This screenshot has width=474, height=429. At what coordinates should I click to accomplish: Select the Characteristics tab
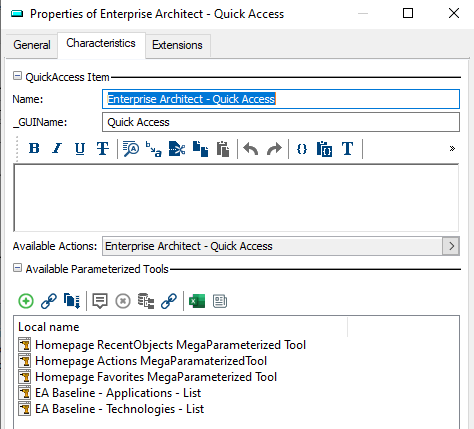tap(101, 43)
